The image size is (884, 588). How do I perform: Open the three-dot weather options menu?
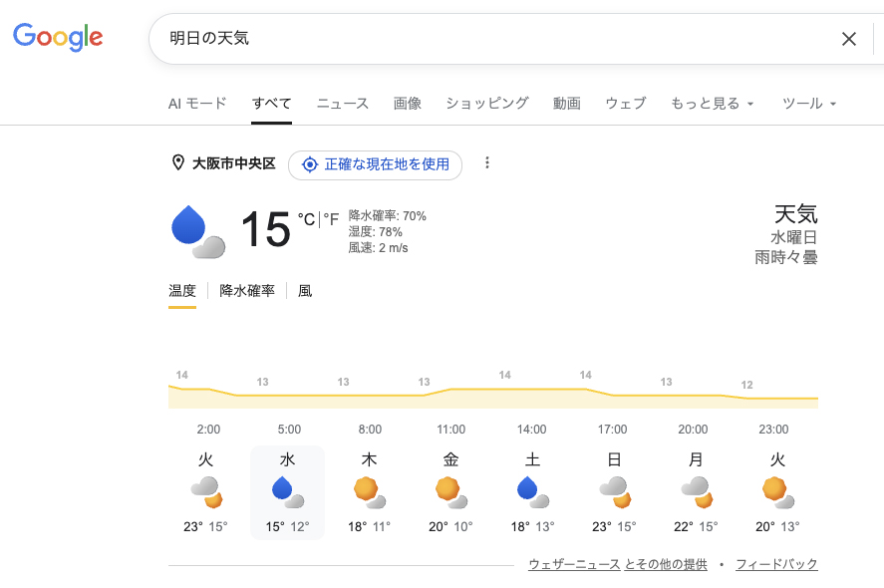tap(487, 163)
